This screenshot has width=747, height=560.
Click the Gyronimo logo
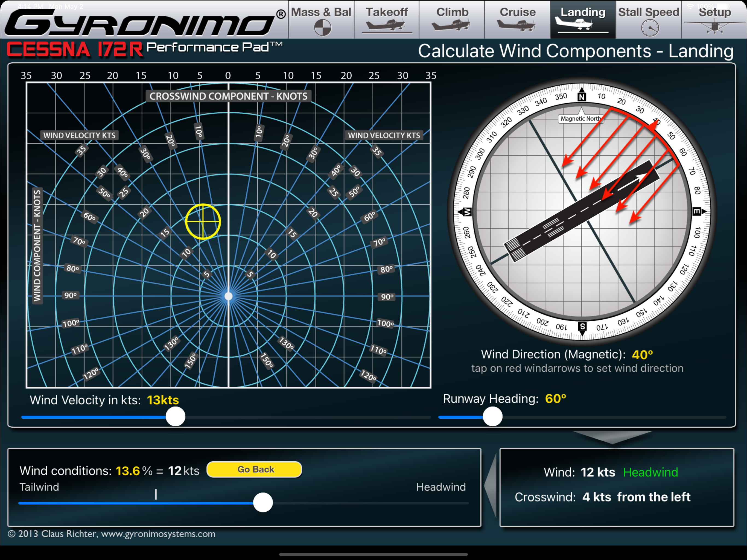145,23
